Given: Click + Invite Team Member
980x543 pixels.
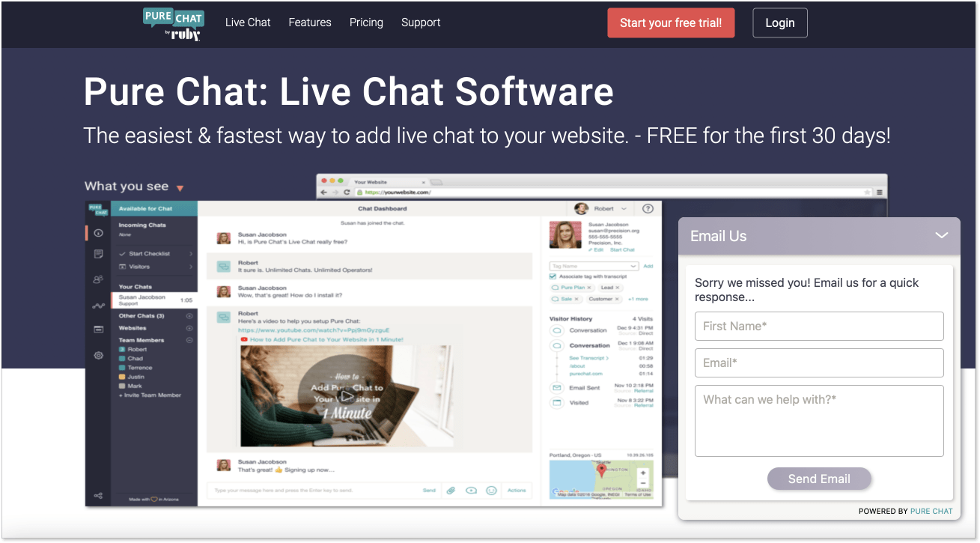Looking at the screenshot, I should tap(150, 395).
